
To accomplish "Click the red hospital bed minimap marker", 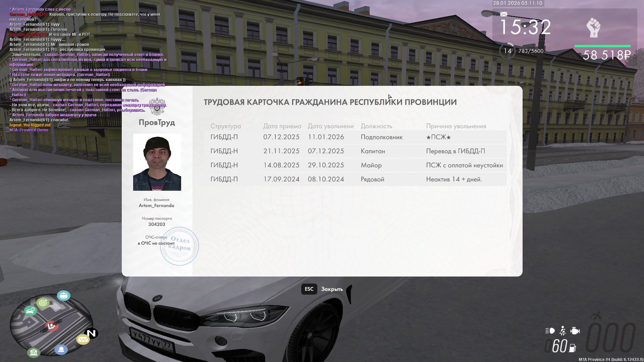I will tap(51, 325).
